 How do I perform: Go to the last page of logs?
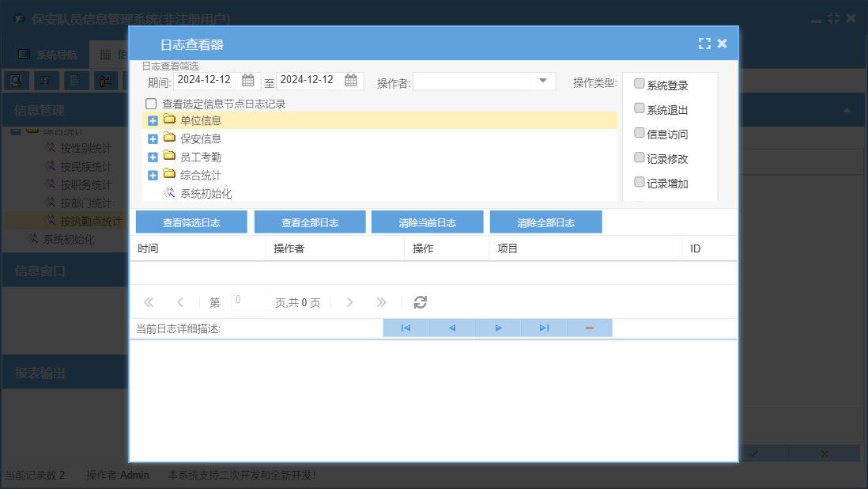(x=381, y=302)
